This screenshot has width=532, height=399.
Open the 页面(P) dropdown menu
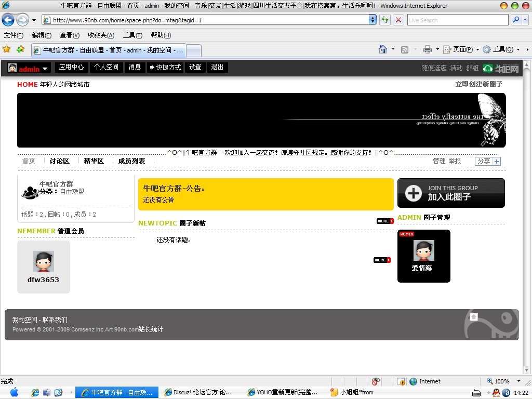pyautogui.click(x=461, y=49)
